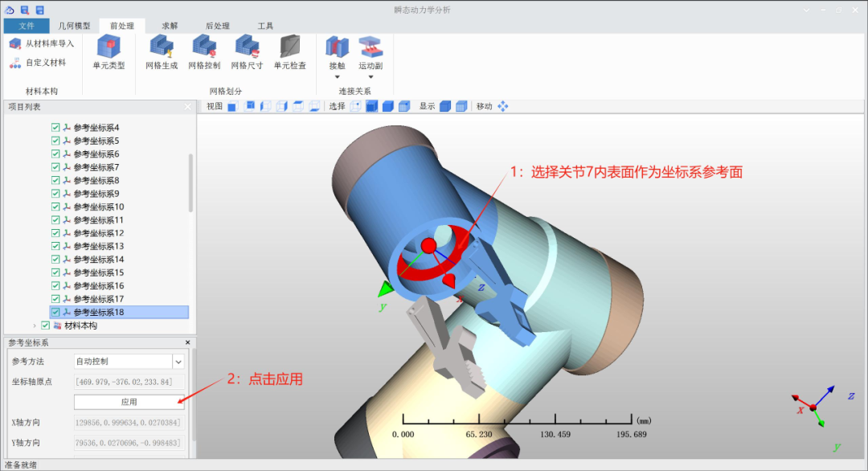Open the 单元类型 element type tool
This screenshot has width=868, height=471.
(109, 52)
